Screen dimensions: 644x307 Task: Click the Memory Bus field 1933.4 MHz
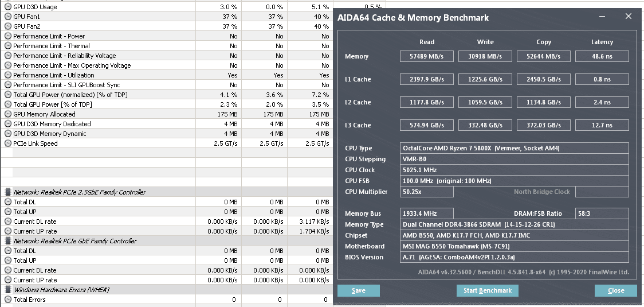pyautogui.click(x=427, y=213)
